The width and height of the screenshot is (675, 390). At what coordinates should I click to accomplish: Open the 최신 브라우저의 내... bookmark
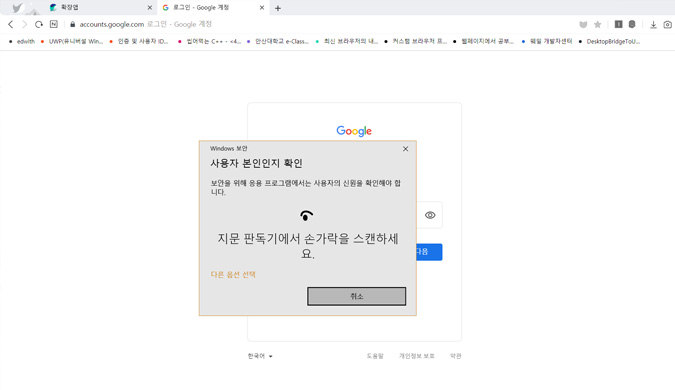coord(347,41)
